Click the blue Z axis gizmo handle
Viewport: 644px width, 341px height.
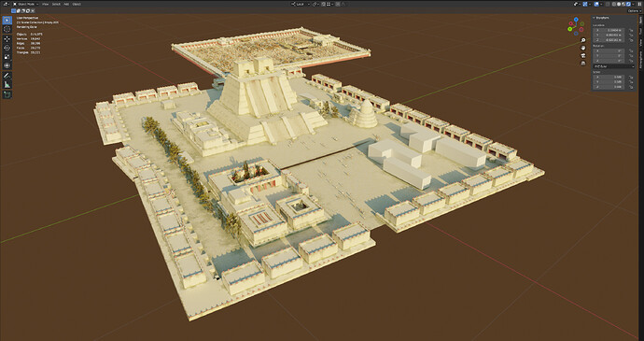tap(576, 20)
